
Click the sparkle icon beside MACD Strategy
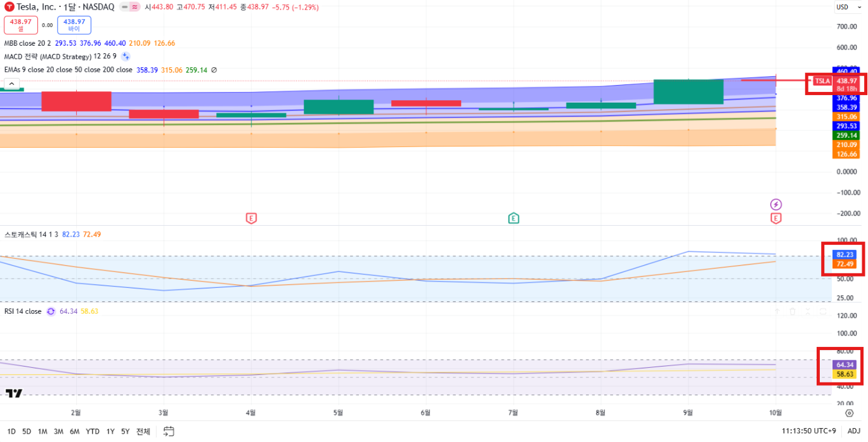click(x=126, y=56)
